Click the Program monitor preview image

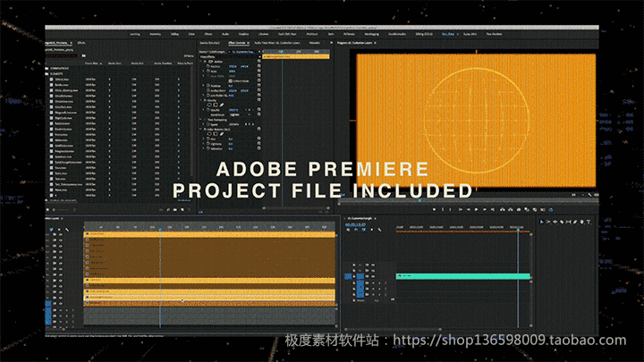click(x=476, y=121)
